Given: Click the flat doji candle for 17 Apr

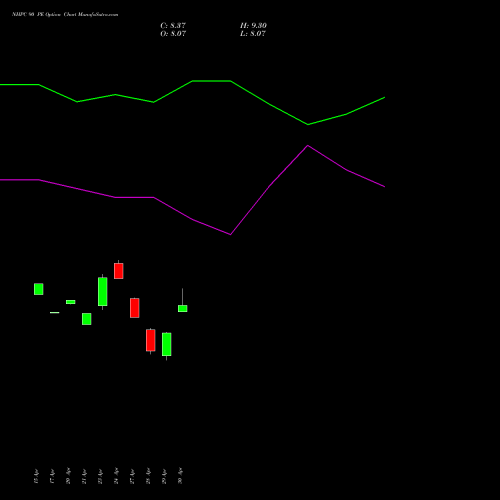Looking at the screenshot, I should click(x=55, y=312).
